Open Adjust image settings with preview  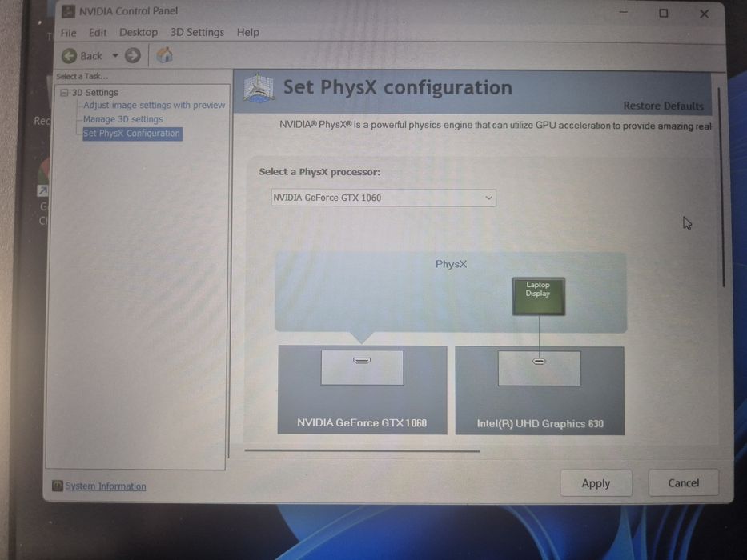154,105
